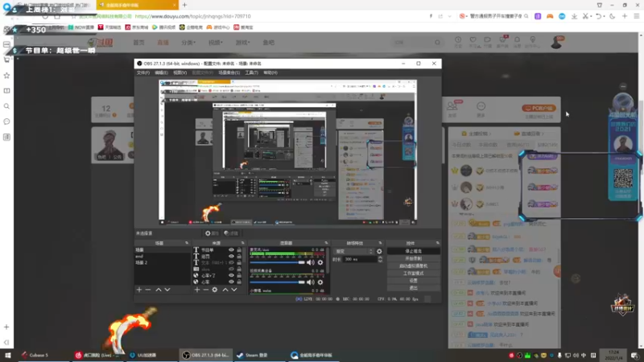Expand Douyu 分类 navigation dropdown
Image resolution: width=644 pixels, height=362 pixels.
(x=188, y=43)
